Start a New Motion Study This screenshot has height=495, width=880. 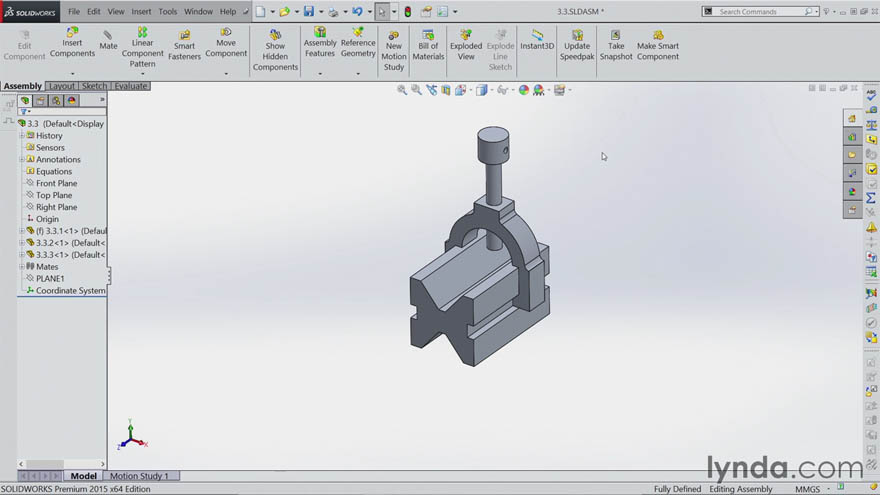point(393,51)
